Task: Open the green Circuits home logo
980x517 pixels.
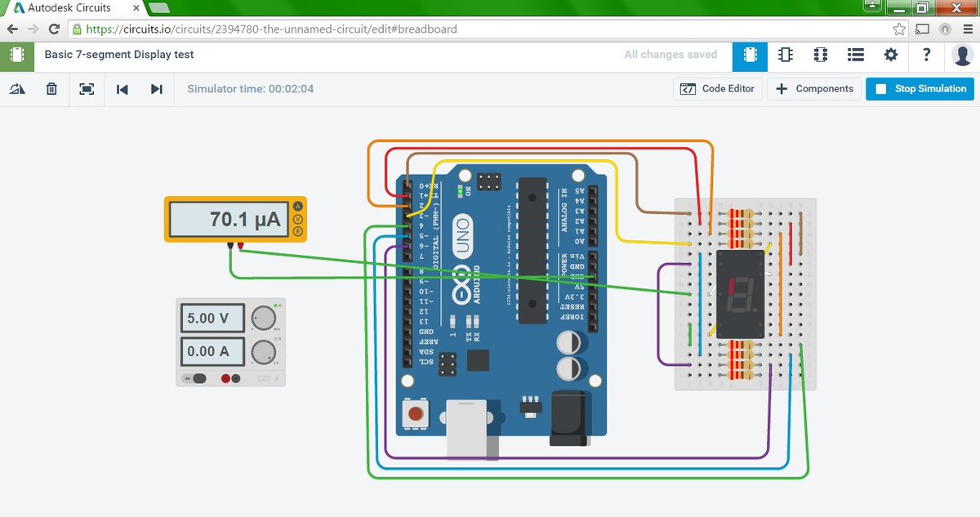Action: pos(17,56)
